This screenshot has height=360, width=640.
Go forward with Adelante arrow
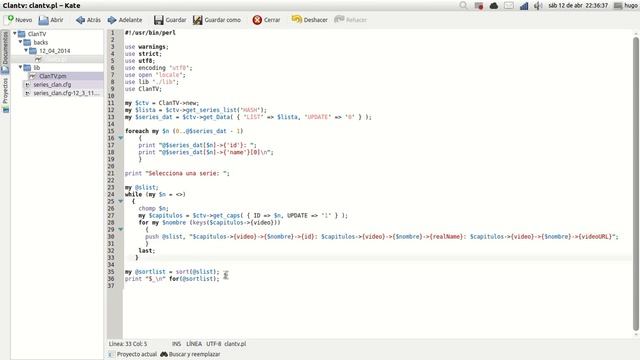click(x=112, y=20)
